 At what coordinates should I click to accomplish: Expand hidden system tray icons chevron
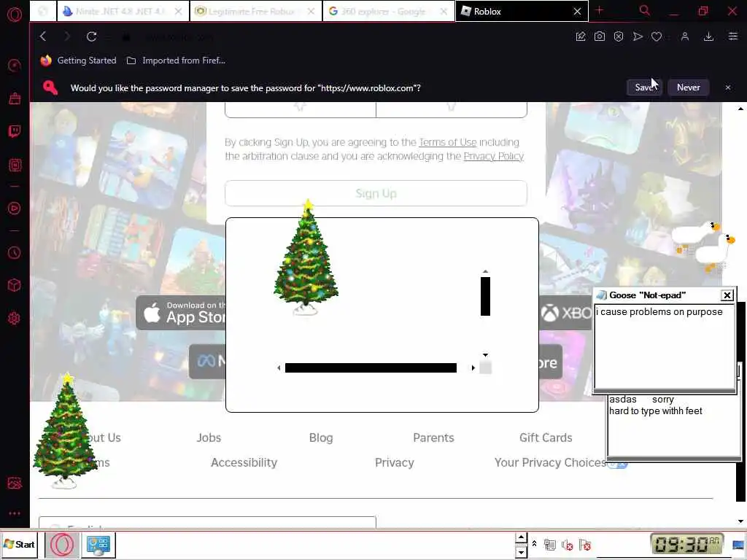(535, 544)
